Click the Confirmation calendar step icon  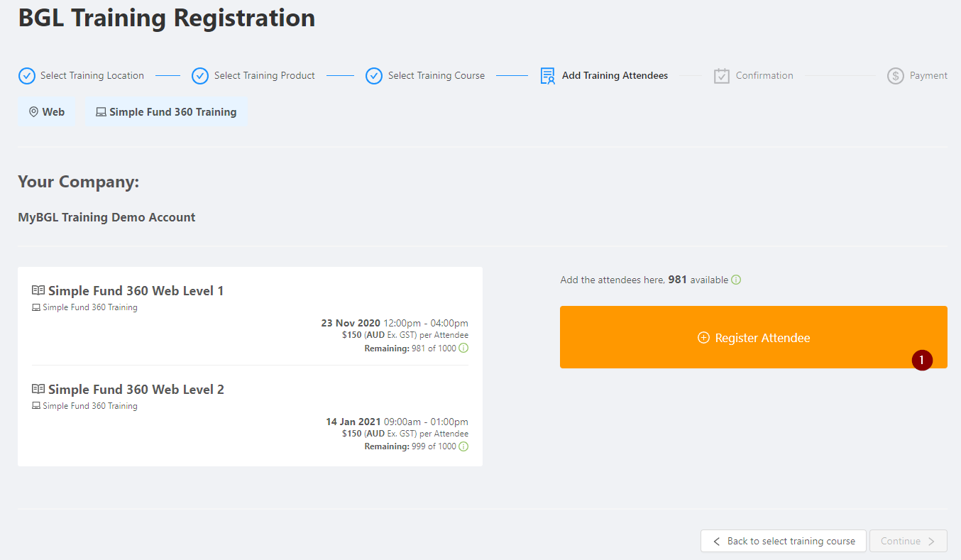(x=722, y=76)
